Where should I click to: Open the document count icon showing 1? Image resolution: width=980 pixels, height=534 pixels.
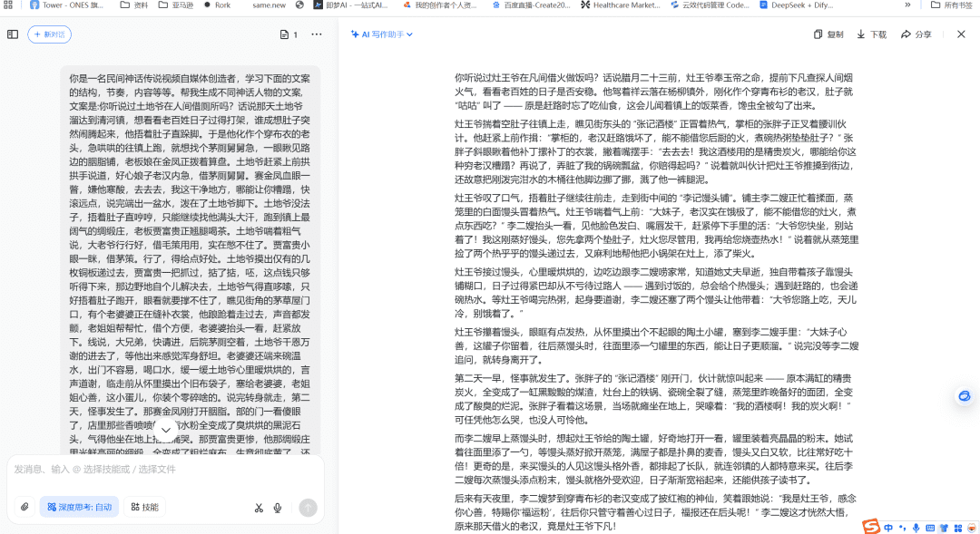click(x=289, y=34)
